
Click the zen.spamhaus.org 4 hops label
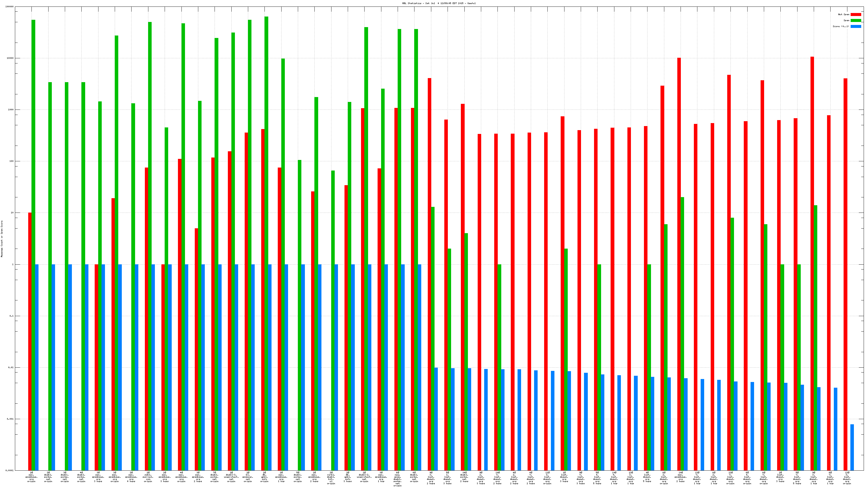tap(131, 477)
